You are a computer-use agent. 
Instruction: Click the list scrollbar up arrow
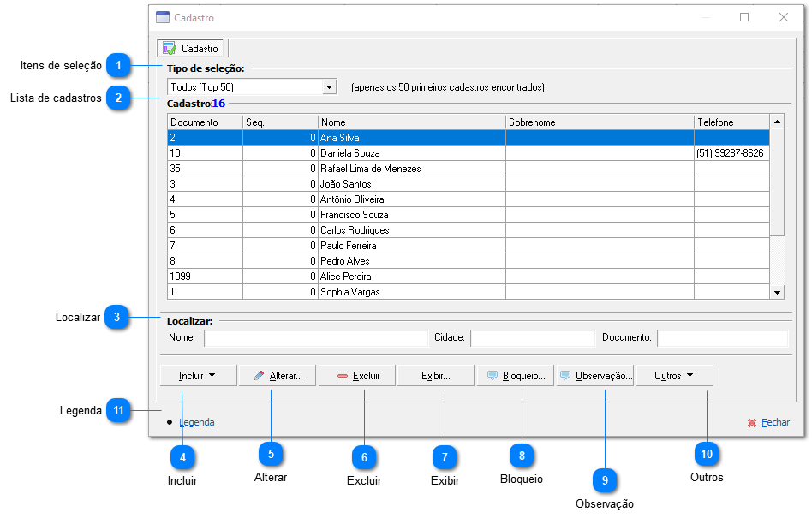click(777, 122)
